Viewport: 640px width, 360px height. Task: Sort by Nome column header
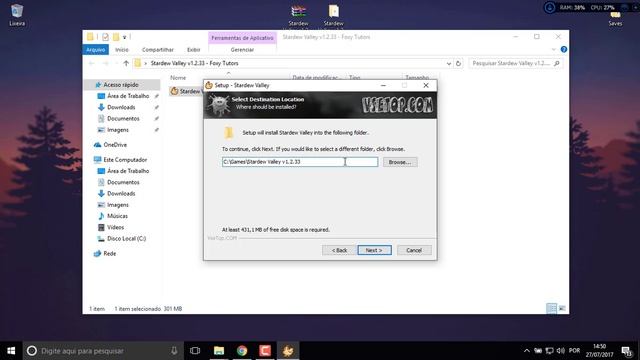click(x=178, y=78)
